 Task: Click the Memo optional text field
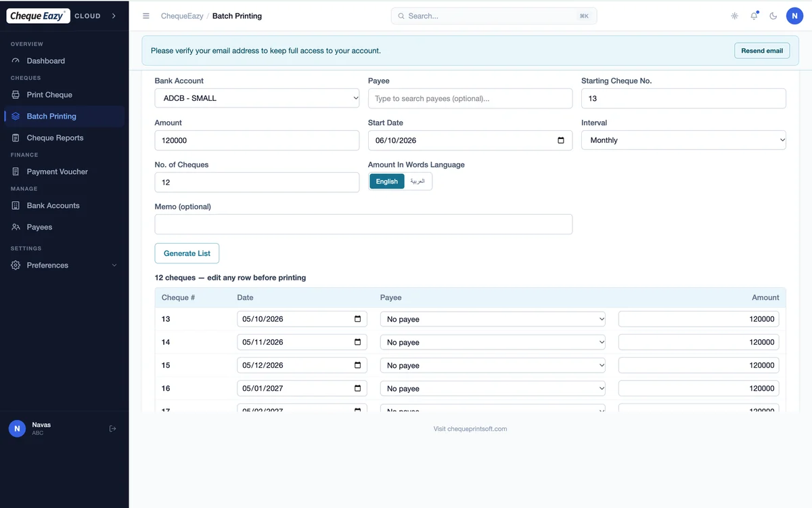point(363,224)
